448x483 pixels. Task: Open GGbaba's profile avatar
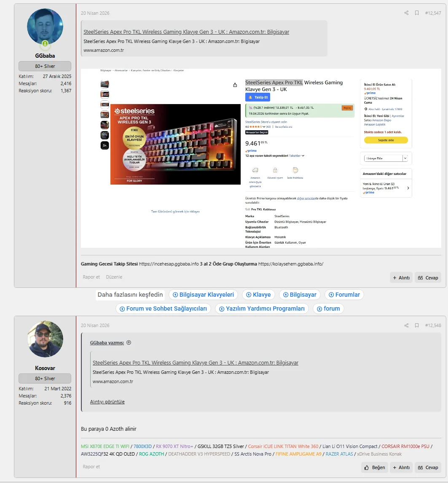(x=45, y=27)
